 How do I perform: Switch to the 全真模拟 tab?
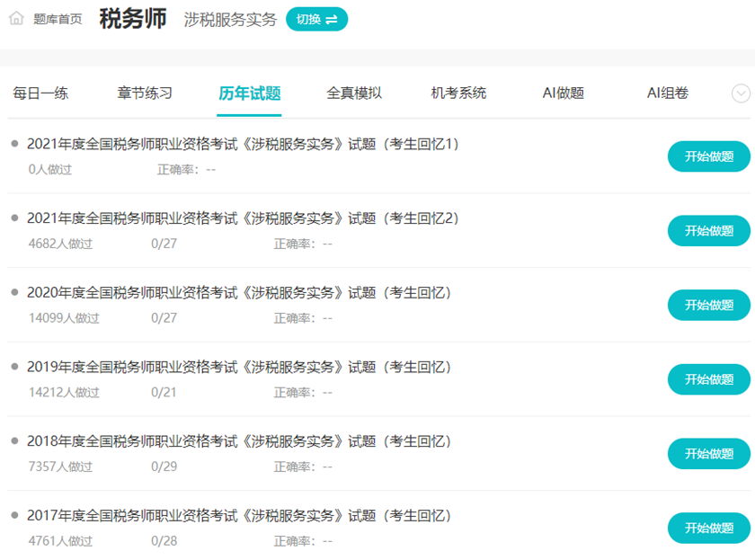click(354, 93)
